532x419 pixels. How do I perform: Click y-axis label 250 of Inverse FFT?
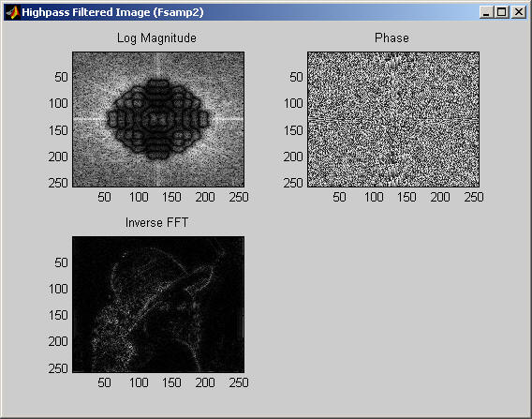[58, 368]
